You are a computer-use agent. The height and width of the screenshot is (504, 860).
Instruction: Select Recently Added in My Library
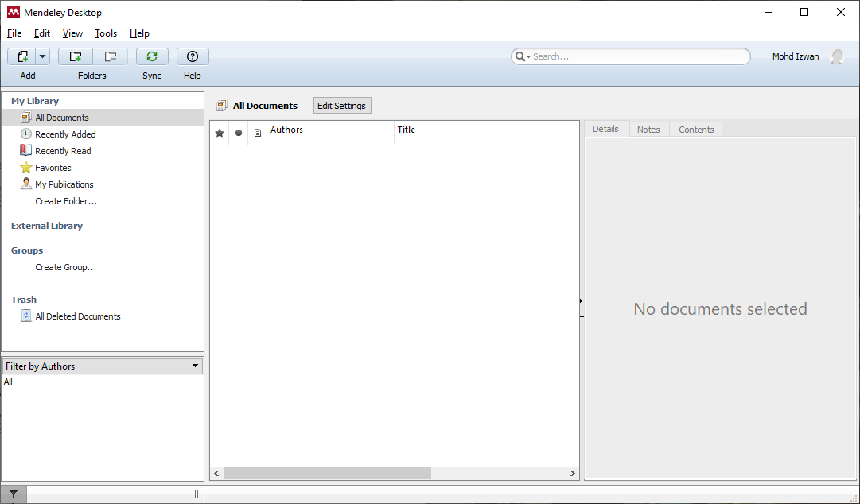coord(65,134)
